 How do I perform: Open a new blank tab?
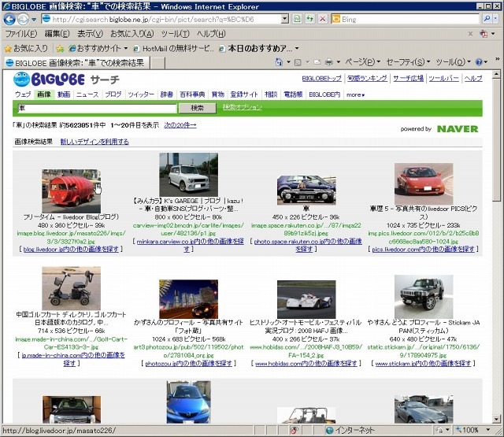pyautogui.click(x=157, y=63)
